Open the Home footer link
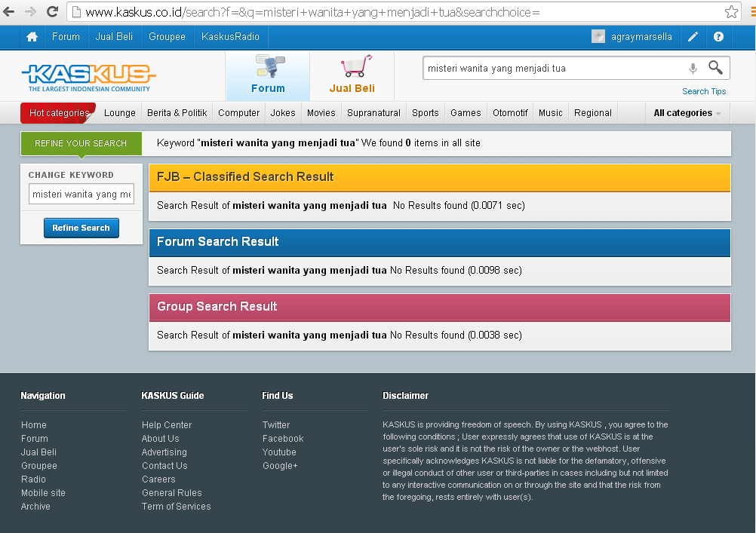The width and height of the screenshot is (756, 533). [x=34, y=425]
